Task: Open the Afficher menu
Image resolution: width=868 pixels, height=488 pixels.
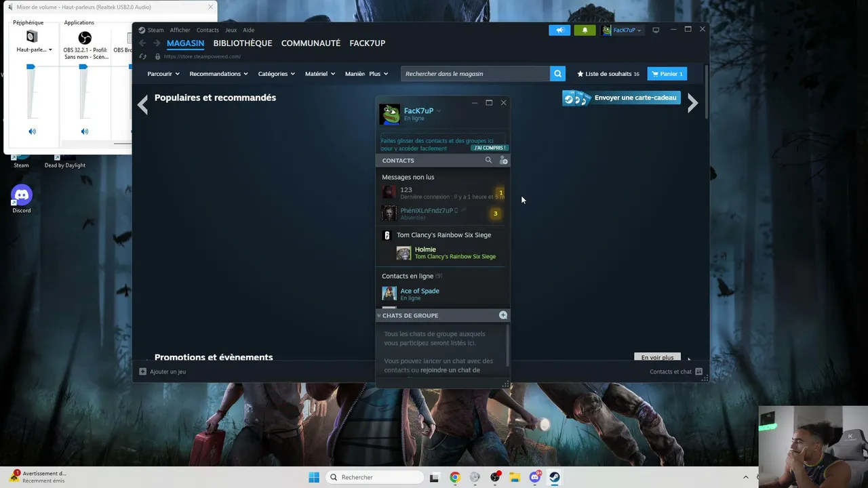Action: pos(180,30)
